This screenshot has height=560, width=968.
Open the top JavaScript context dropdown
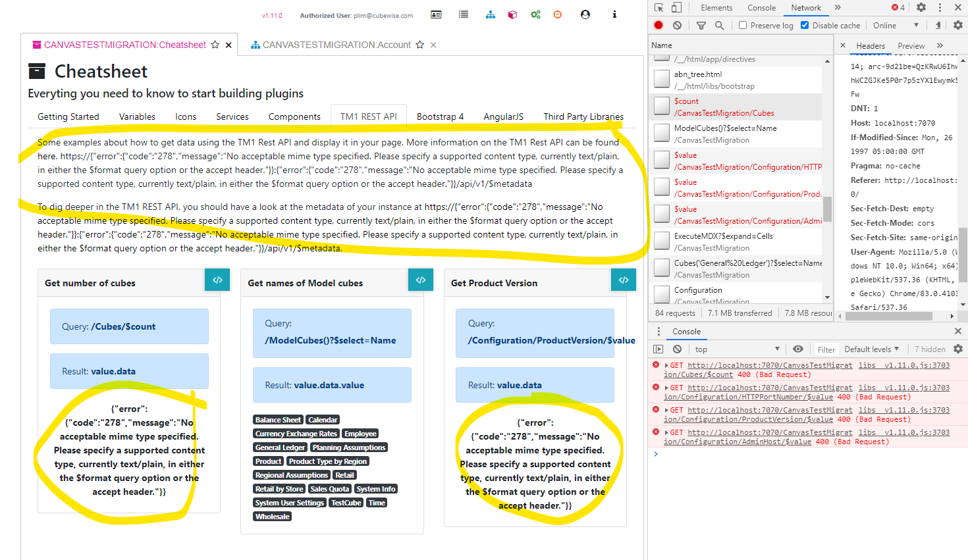point(738,349)
